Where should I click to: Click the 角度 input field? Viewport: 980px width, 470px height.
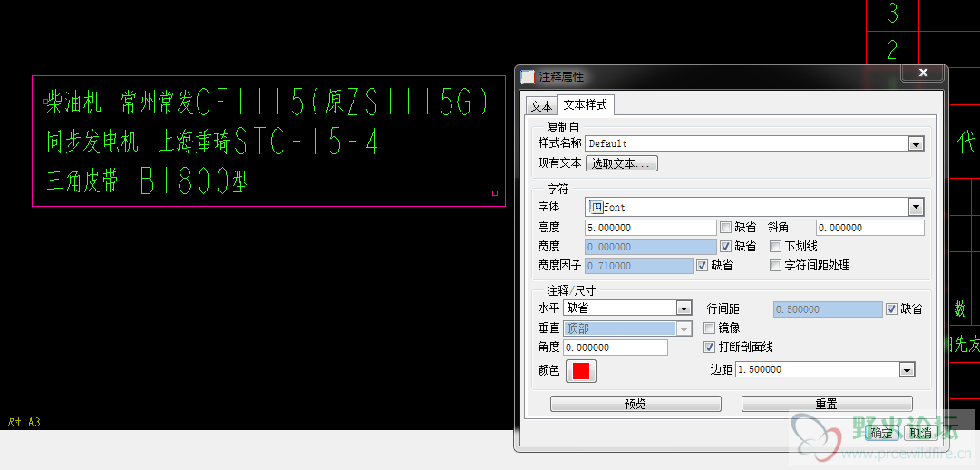[x=616, y=348]
